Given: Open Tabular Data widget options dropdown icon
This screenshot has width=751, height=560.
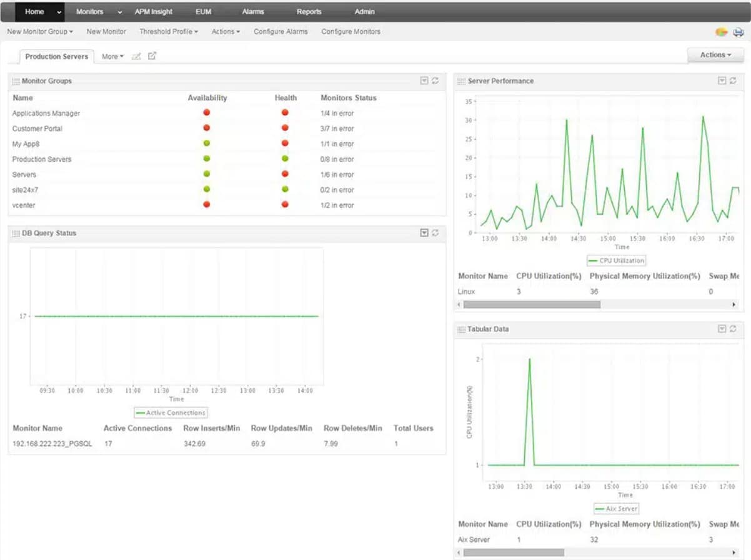Looking at the screenshot, I should pos(722,329).
